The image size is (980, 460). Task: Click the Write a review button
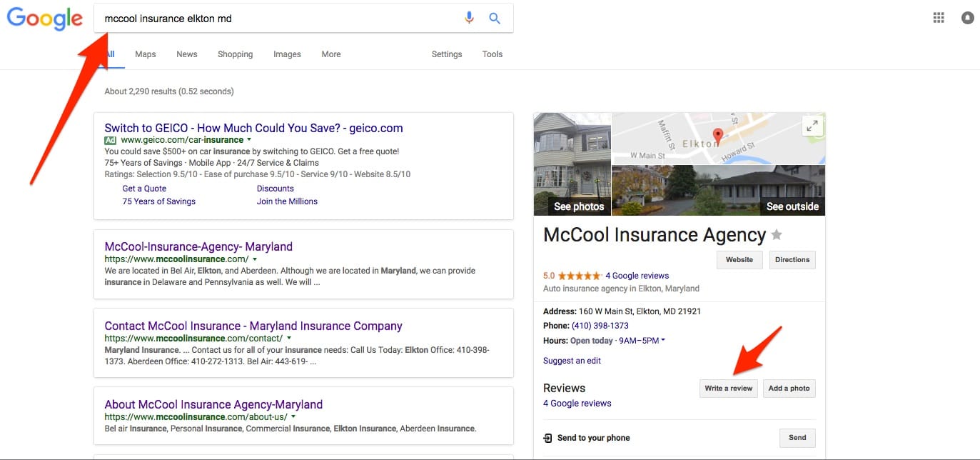(729, 389)
